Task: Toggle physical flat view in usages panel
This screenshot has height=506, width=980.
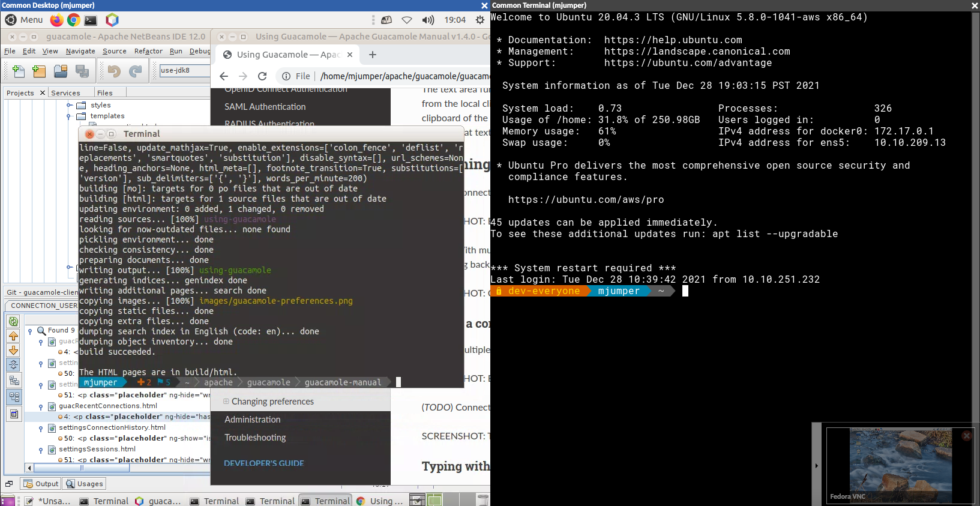Action: (14, 397)
